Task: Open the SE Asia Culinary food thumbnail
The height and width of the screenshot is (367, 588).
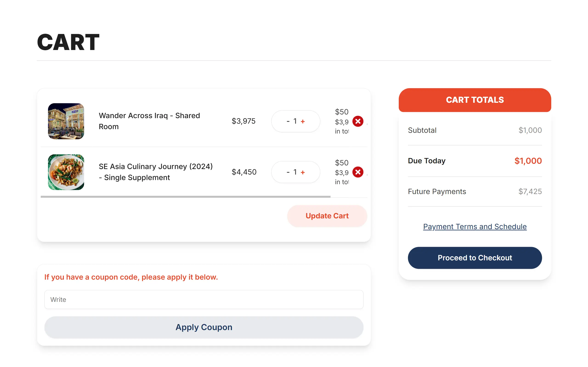Action: pos(66,172)
